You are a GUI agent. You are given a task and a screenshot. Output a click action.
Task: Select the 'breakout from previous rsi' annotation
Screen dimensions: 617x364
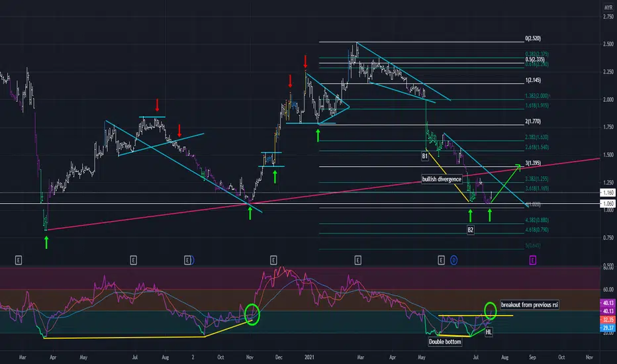click(529, 304)
